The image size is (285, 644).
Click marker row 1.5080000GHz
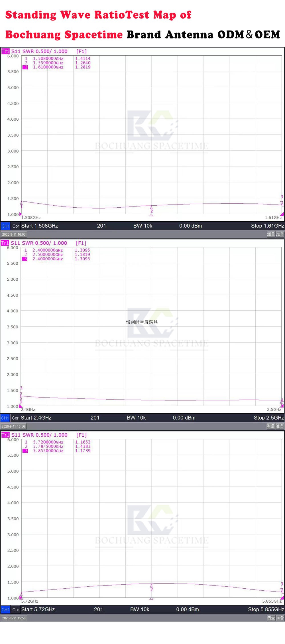click(x=58, y=58)
